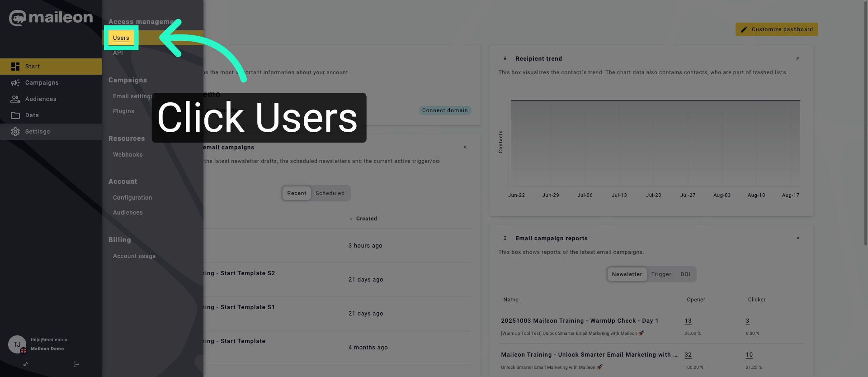The image size is (868, 377).
Task: Open Unlock Smarter Email Marketing report
Action: tap(589, 355)
